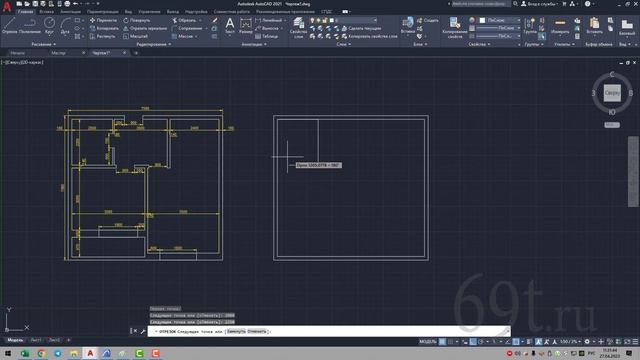Click the Undo arrow in quick access toolbar

75,4
